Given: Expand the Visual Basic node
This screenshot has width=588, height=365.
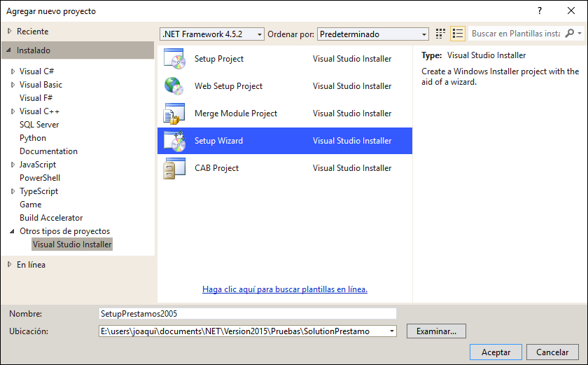Looking at the screenshot, I should [x=13, y=85].
